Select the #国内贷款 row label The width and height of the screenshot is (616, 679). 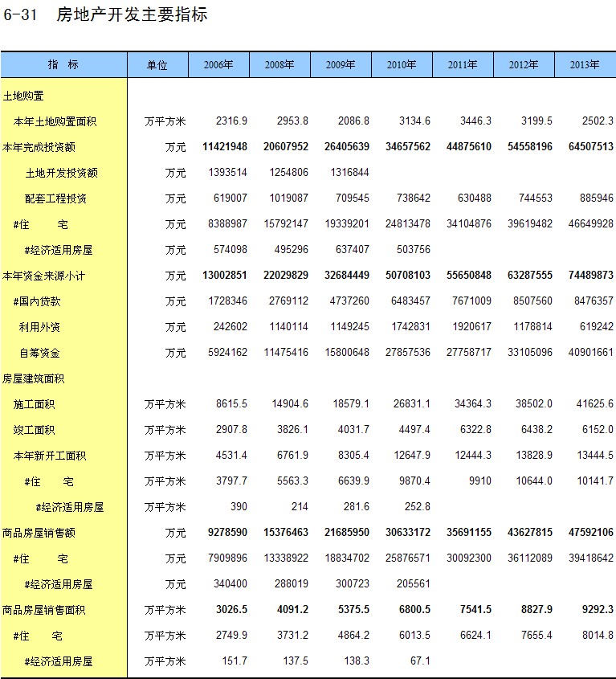pos(37,301)
